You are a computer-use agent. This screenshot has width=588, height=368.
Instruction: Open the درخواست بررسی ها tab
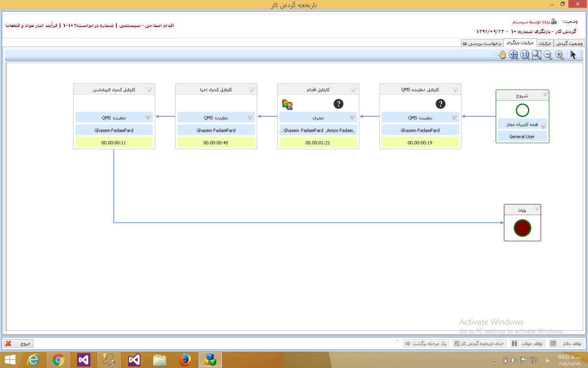[482, 43]
